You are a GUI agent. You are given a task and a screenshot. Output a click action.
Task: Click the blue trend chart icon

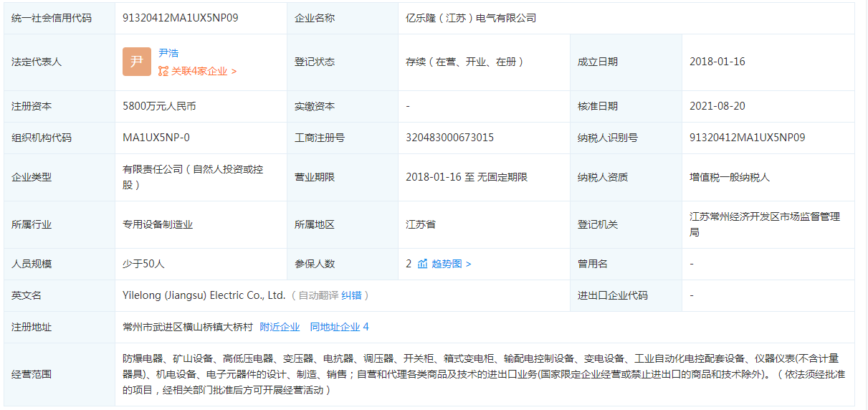pyautogui.click(x=422, y=264)
